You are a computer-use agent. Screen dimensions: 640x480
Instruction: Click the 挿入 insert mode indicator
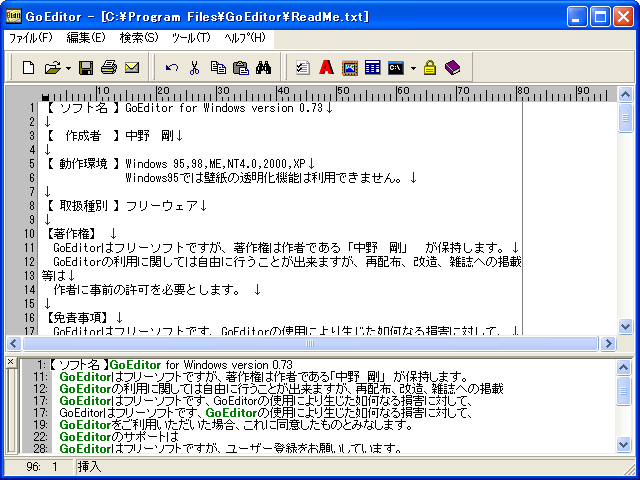89,467
